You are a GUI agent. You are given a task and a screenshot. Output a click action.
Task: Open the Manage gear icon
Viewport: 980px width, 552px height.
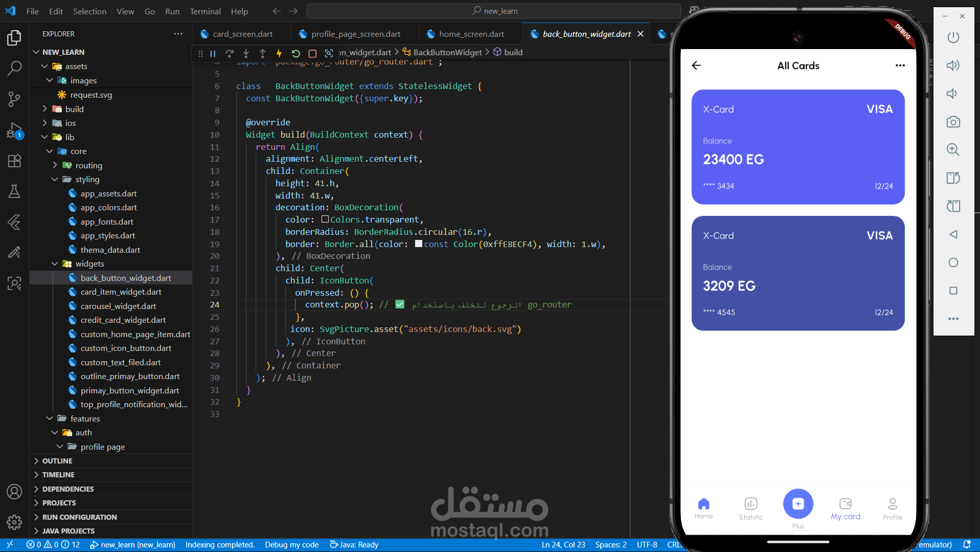click(14, 522)
